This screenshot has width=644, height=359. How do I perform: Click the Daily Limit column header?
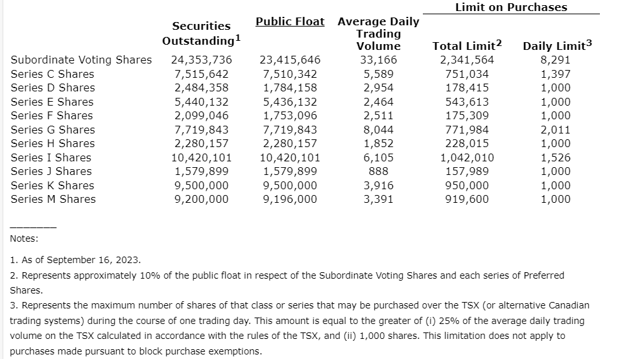[558, 46]
